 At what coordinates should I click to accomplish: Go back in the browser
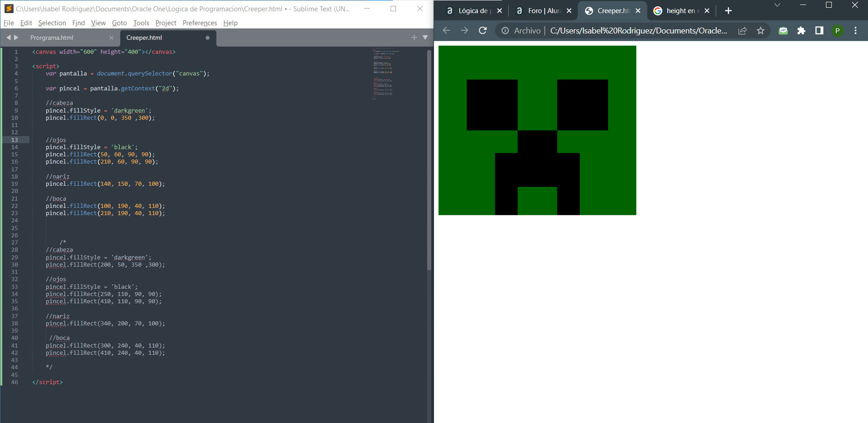(x=447, y=30)
